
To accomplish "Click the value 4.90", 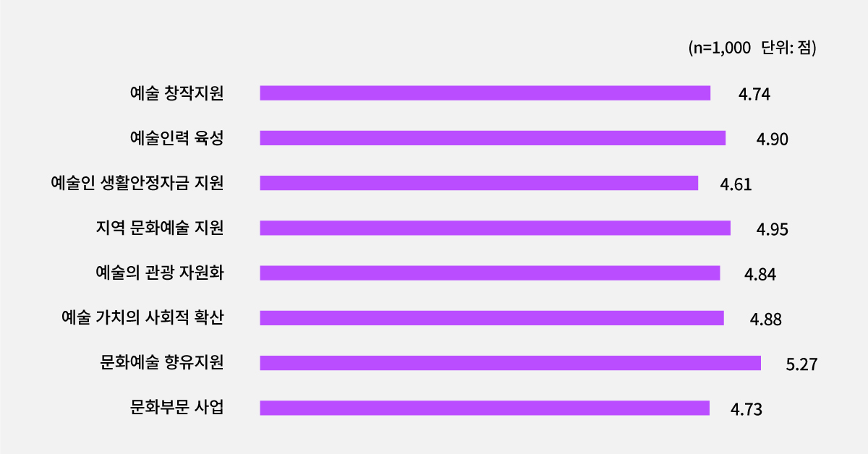I will 772,140.
